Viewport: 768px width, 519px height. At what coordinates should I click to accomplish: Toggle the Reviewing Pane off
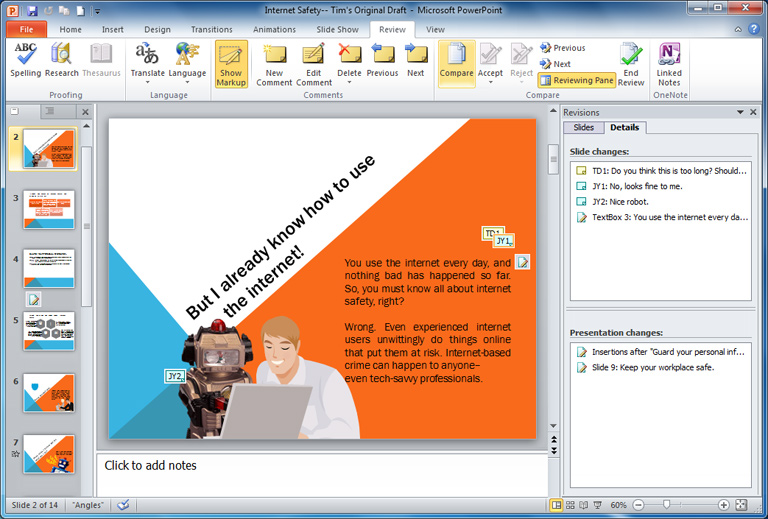tap(576, 80)
